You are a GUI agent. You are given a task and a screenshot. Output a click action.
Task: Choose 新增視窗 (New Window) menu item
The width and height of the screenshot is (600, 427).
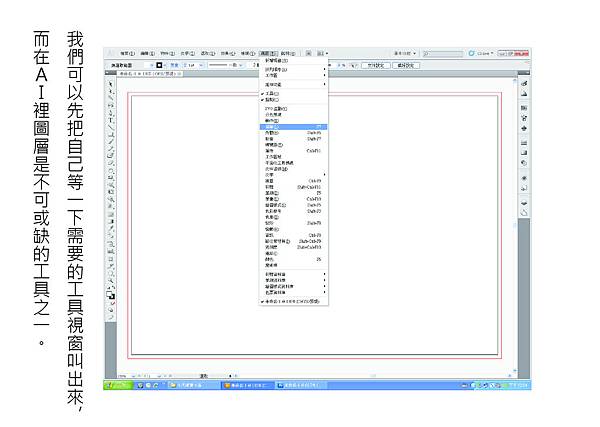[293, 60]
